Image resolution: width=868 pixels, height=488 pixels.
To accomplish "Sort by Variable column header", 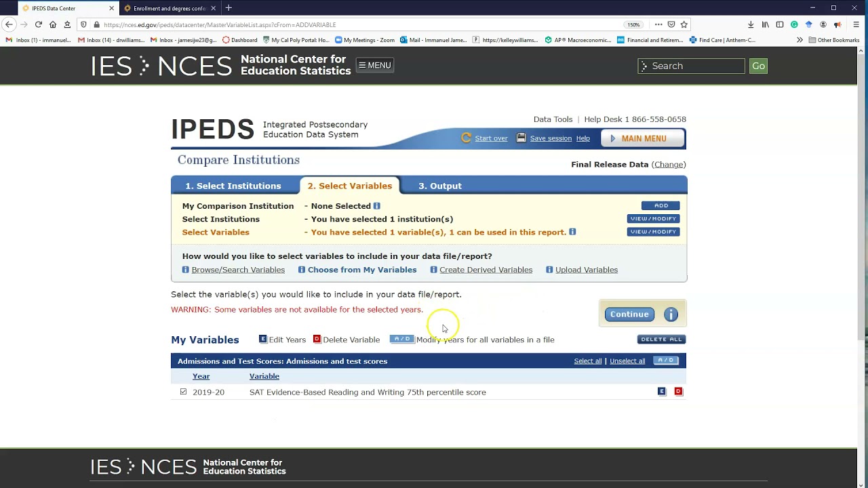I will pos(264,376).
